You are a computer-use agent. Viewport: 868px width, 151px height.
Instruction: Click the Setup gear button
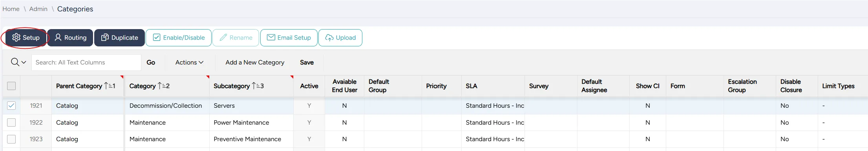[26, 38]
